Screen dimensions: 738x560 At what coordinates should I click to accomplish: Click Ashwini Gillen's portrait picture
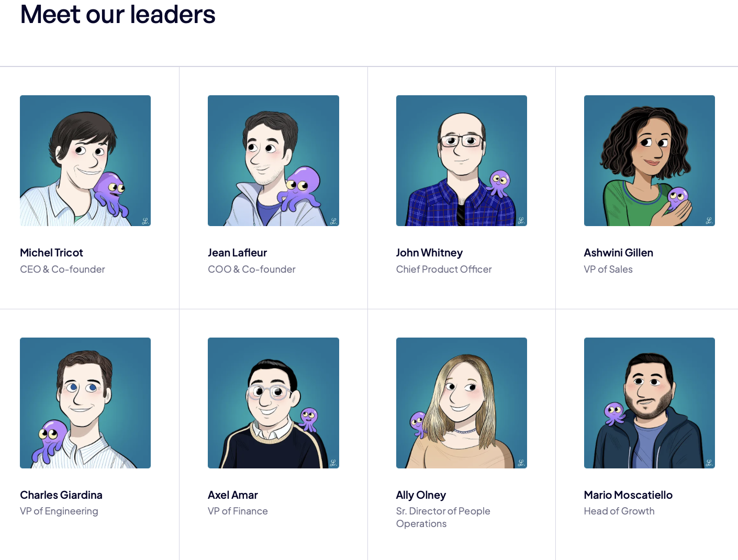[650, 161]
